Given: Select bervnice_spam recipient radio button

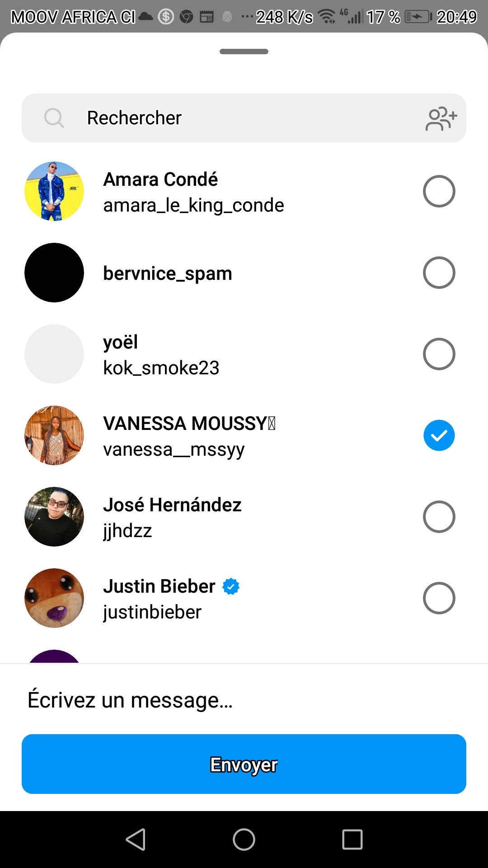Looking at the screenshot, I should coord(439,273).
